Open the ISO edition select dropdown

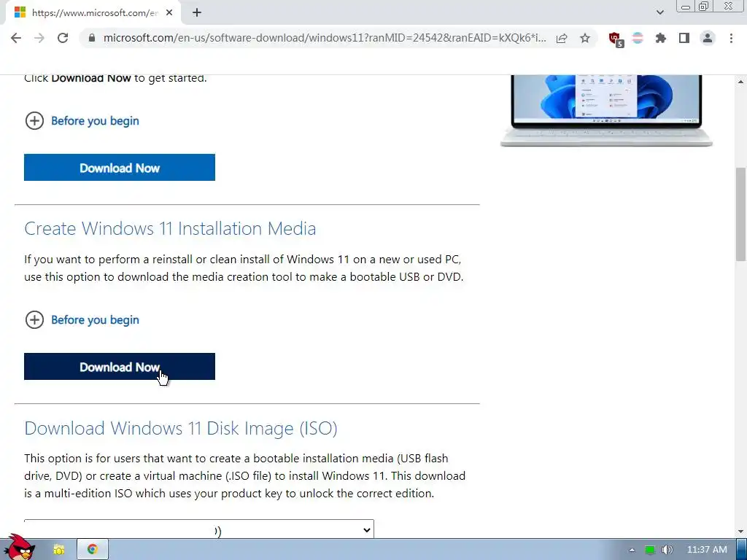pos(199,529)
